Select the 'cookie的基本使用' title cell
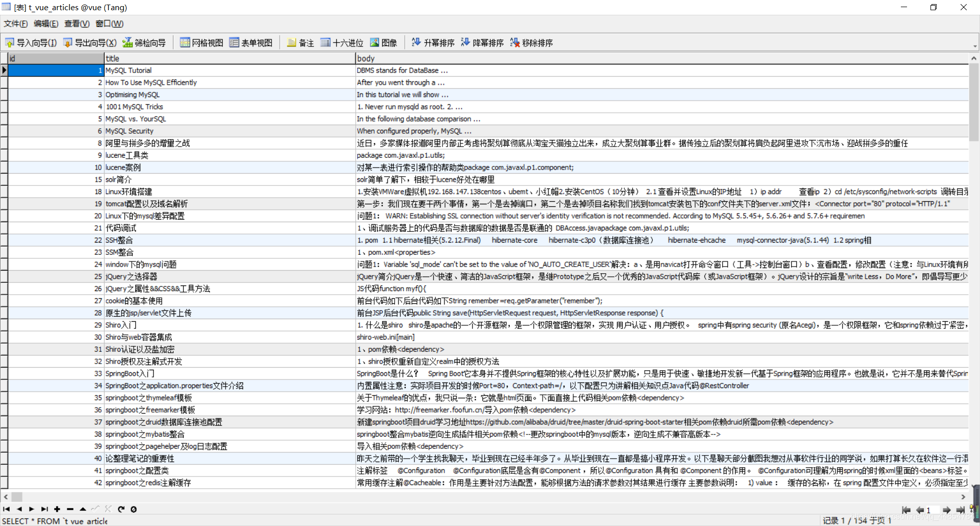Image resolution: width=980 pixels, height=526 pixels. point(230,301)
